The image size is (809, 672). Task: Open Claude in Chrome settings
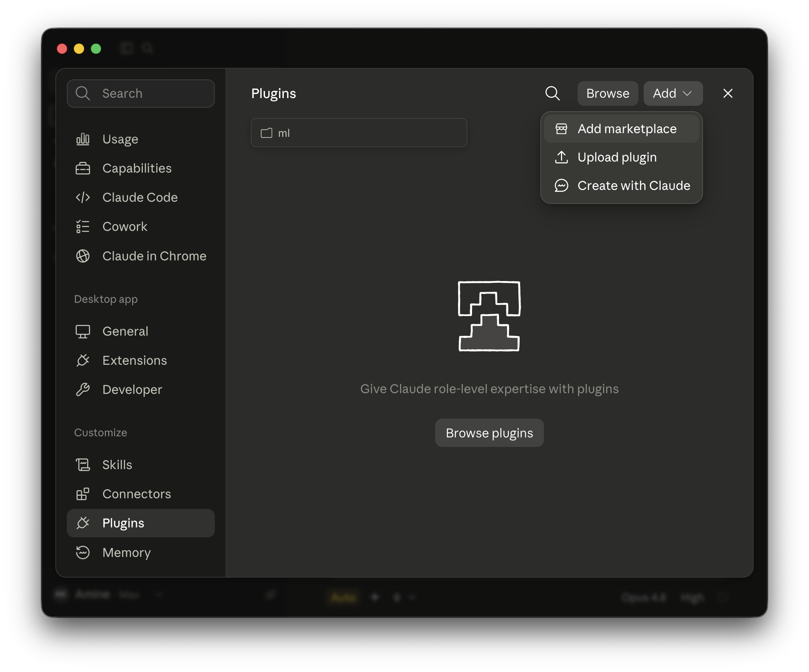tap(141, 256)
